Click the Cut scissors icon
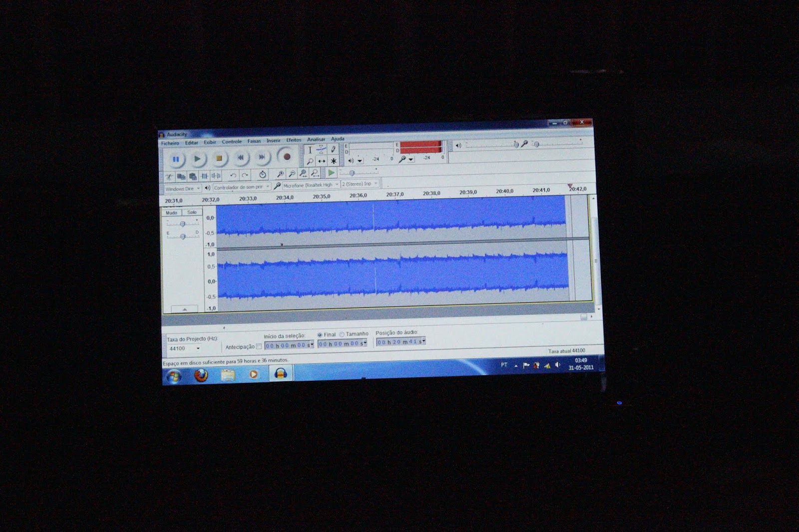799x532 pixels. (x=169, y=177)
